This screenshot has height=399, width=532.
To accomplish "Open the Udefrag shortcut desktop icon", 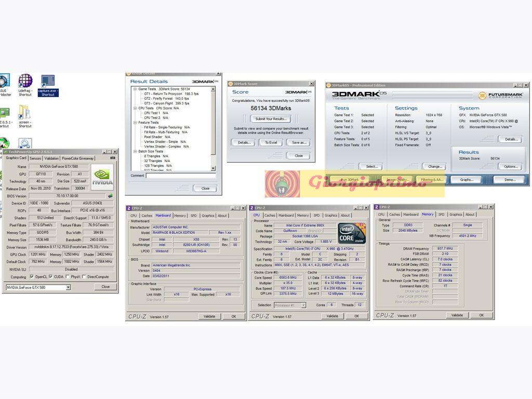I will click(25, 85).
